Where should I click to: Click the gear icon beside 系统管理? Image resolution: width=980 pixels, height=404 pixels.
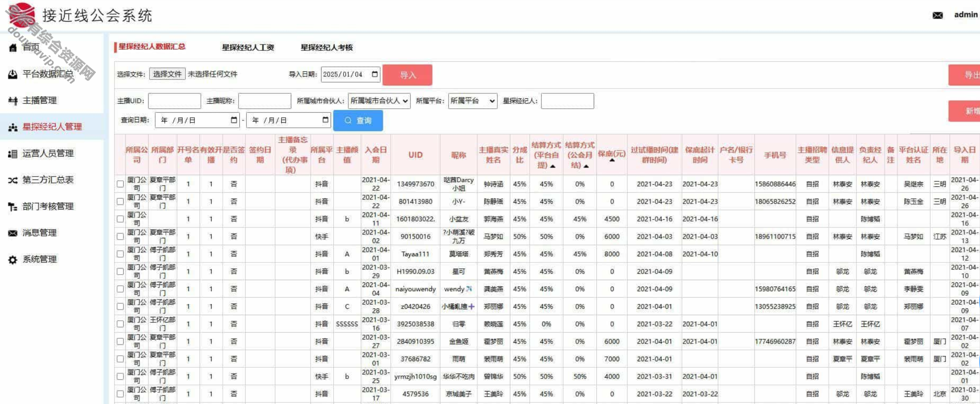click(x=13, y=259)
